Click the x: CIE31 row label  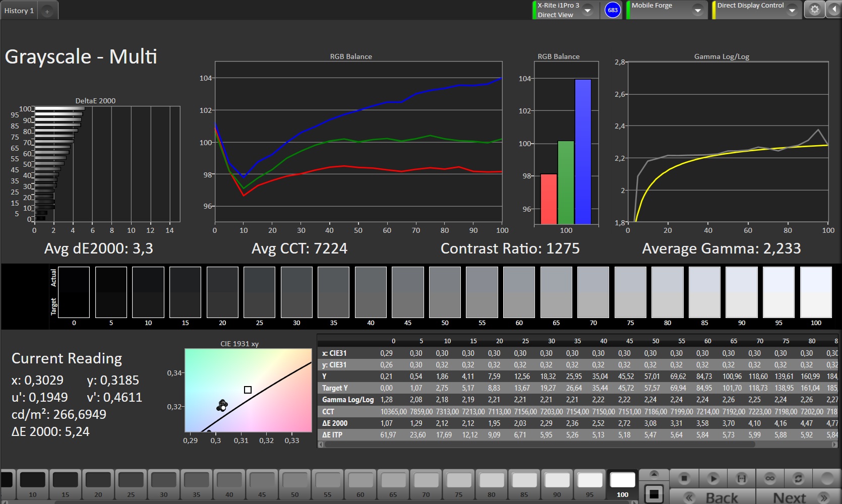click(x=334, y=353)
